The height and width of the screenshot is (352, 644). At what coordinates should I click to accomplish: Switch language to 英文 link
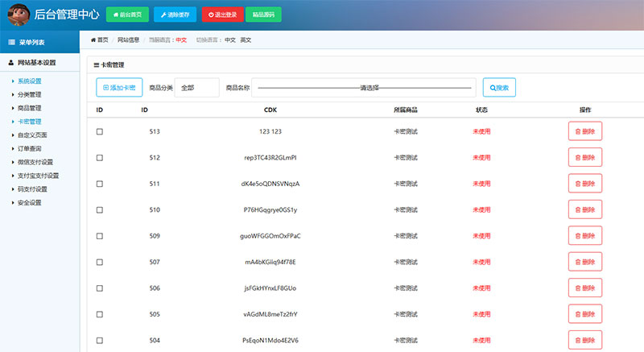click(246, 39)
